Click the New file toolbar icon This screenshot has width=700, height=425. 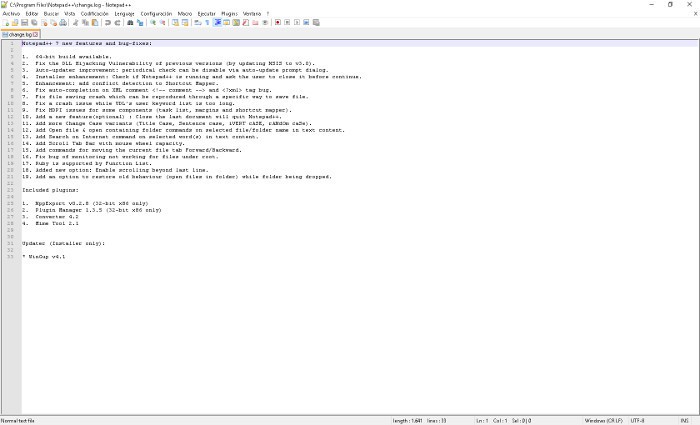(x=6, y=22)
